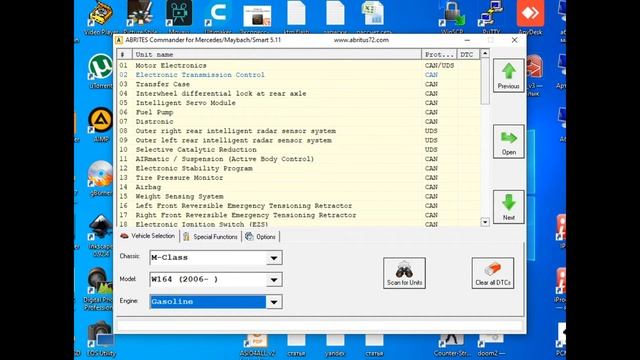Click scrollbar down arrow in unit list
640x360 pixels.
485,222
